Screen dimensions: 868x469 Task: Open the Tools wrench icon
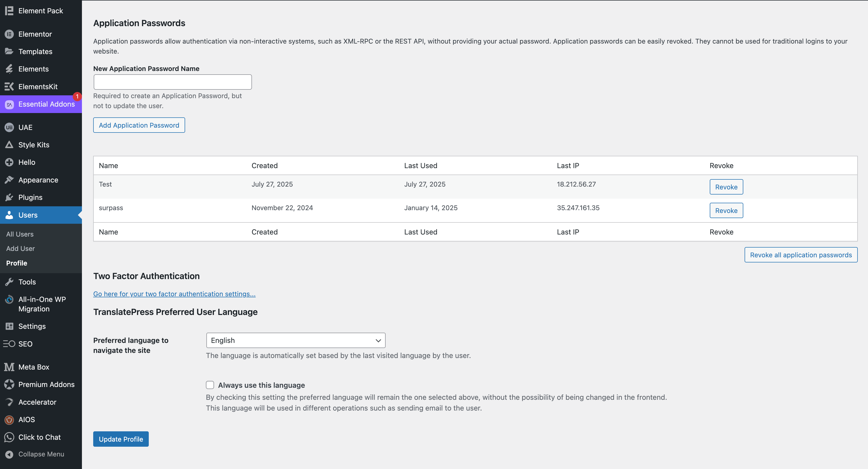[9, 282]
